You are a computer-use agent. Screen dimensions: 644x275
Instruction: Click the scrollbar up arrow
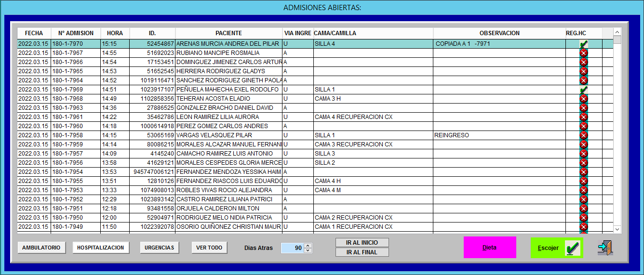[x=617, y=32]
